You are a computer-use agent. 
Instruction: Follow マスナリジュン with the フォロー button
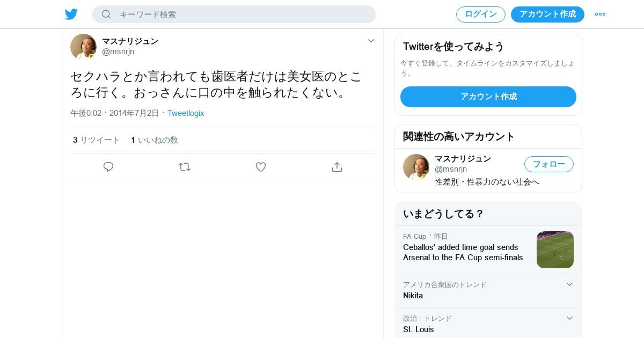click(549, 164)
